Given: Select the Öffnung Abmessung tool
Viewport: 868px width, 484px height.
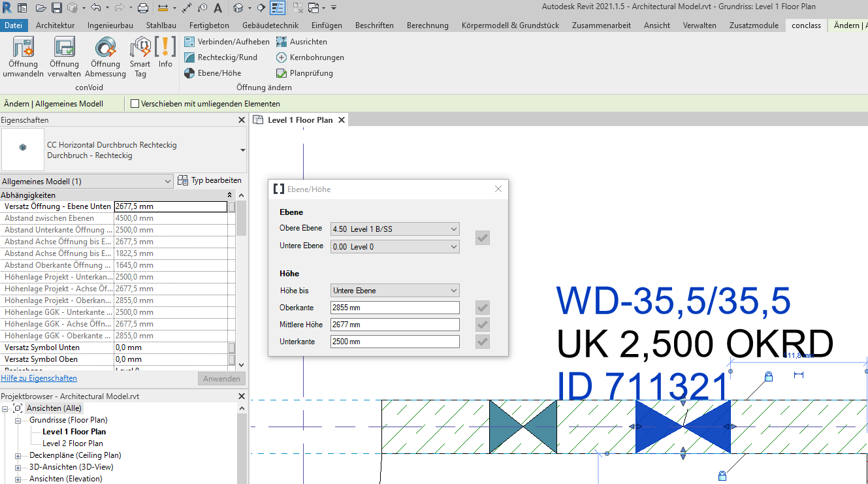Looking at the screenshot, I should click(104, 57).
